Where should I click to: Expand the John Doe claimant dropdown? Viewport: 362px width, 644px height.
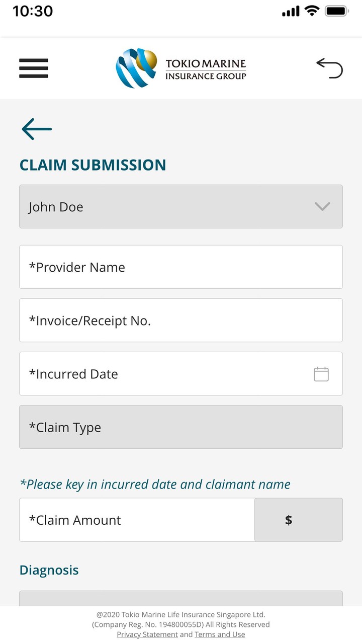[x=171, y=207]
